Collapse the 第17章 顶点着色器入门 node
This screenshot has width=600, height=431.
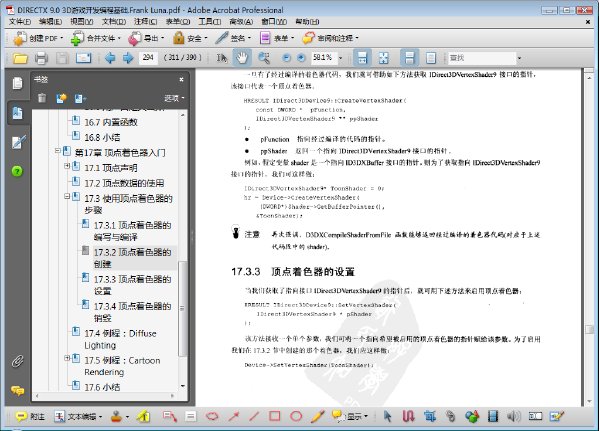(x=57, y=151)
